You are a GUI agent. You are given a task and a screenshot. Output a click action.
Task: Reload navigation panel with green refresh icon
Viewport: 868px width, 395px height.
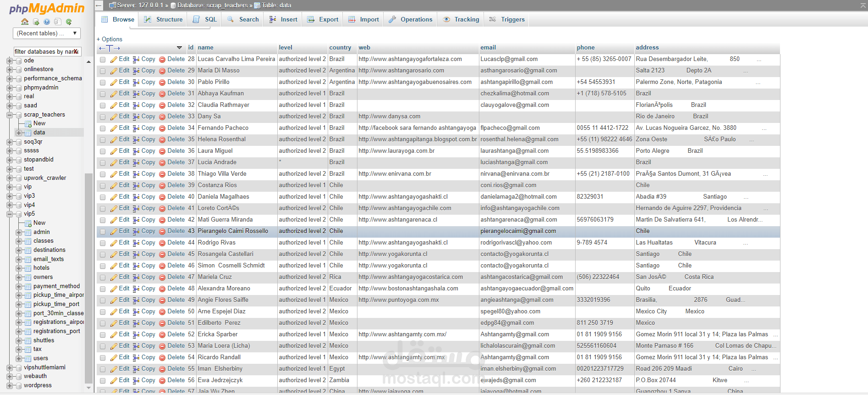(x=69, y=22)
